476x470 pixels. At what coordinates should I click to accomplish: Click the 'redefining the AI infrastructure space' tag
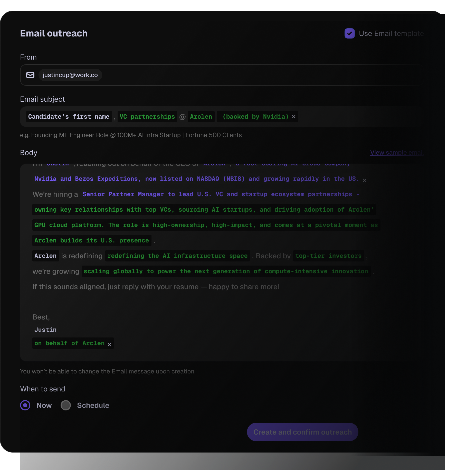tap(177, 256)
